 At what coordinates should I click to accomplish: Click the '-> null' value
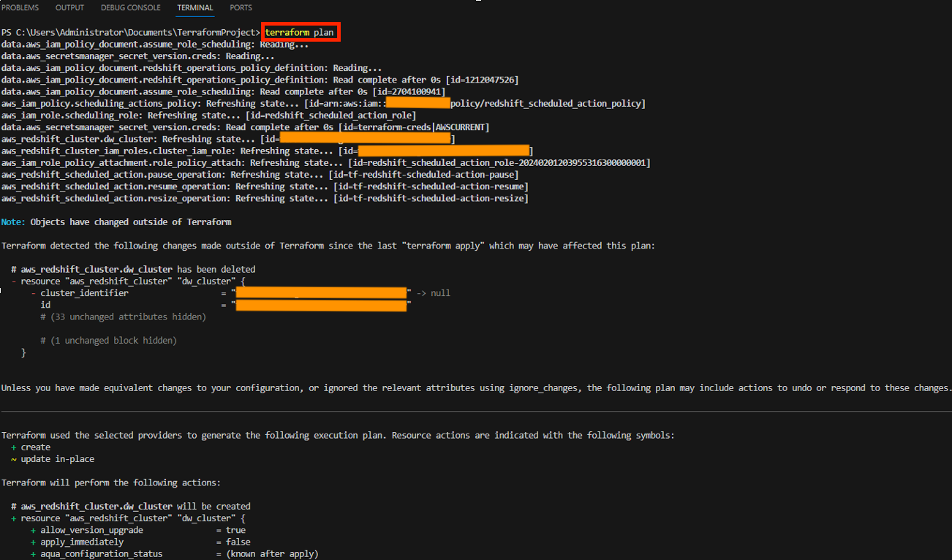(434, 293)
